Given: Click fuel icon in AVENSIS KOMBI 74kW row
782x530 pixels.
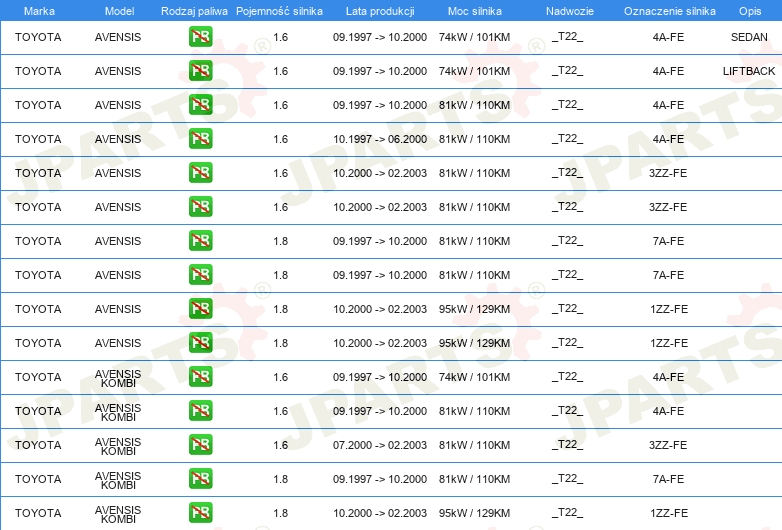Looking at the screenshot, I should click(x=200, y=376).
